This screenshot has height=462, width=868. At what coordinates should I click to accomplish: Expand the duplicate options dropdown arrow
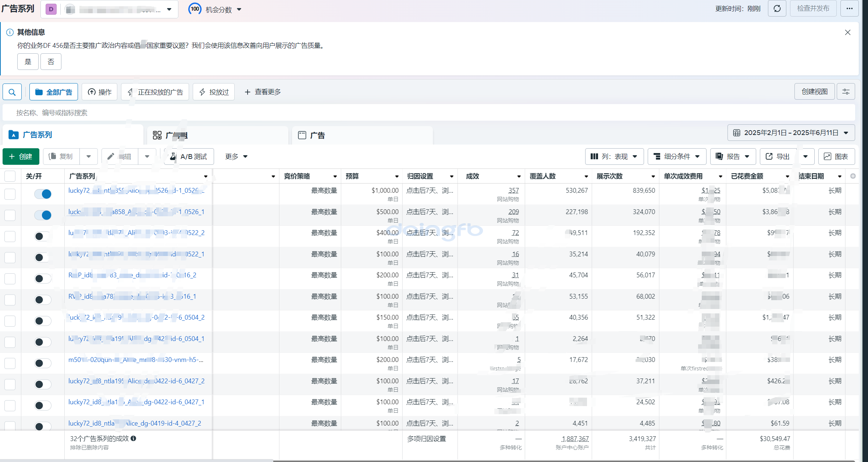click(x=89, y=156)
